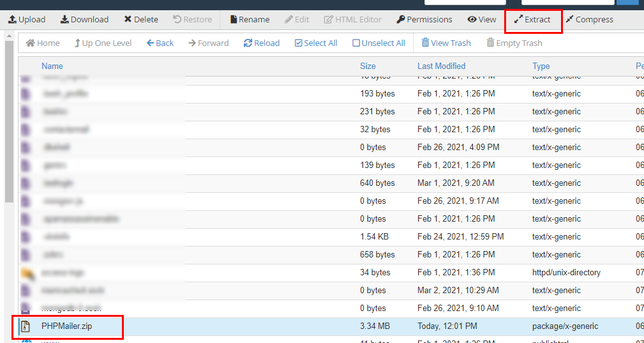
Task: Click Unselect All checkbox button
Action: pos(378,43)
